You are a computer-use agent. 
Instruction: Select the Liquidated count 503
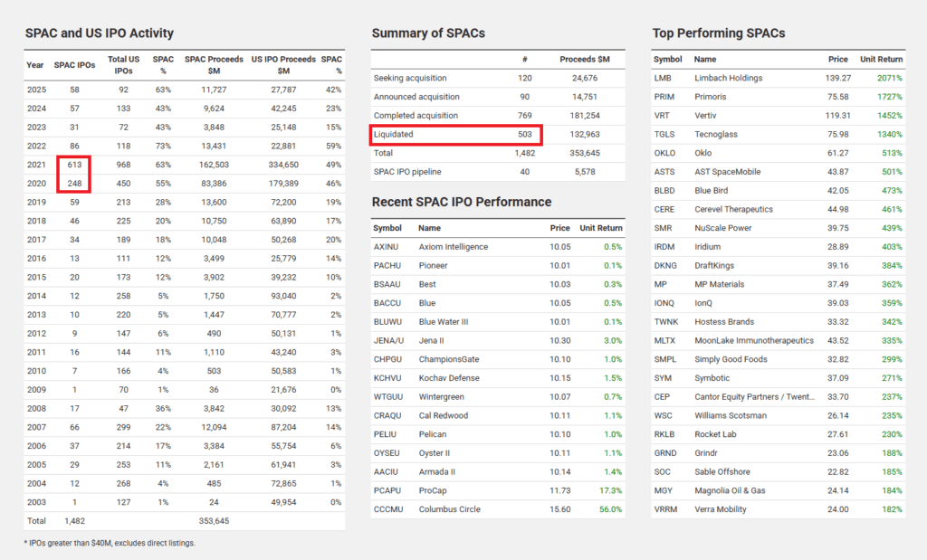coord(524,135)
